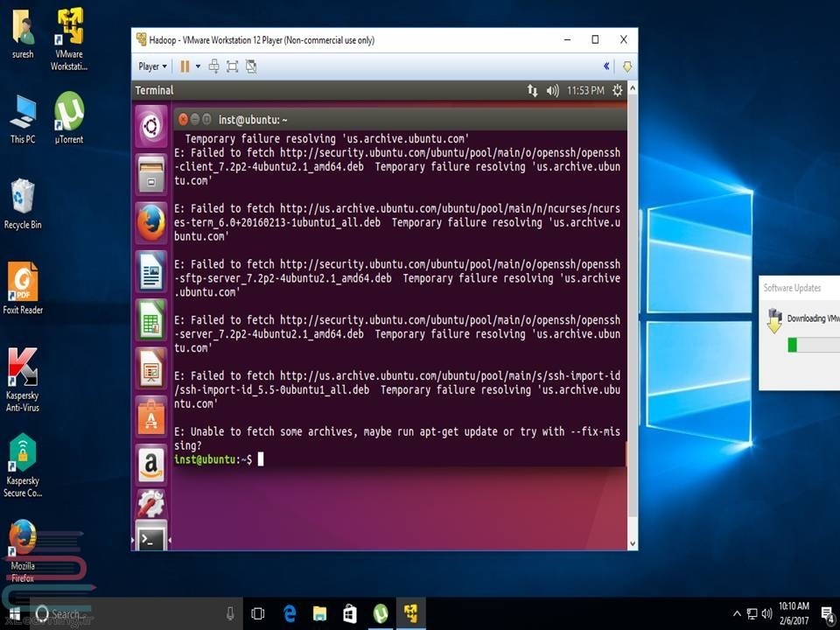Open System Settings from the launcher
This screenshot has width=840, height=630.
point(150,503)
